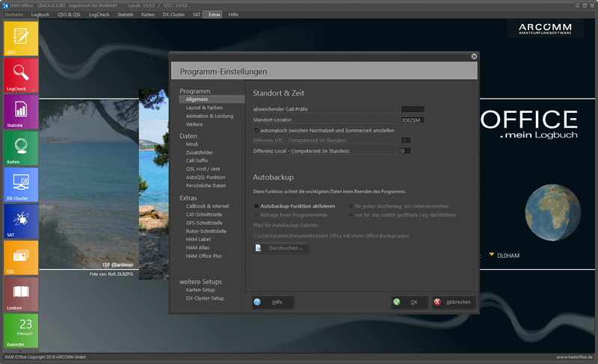Open the QSO & QSL menu

(x=69, y=14)
